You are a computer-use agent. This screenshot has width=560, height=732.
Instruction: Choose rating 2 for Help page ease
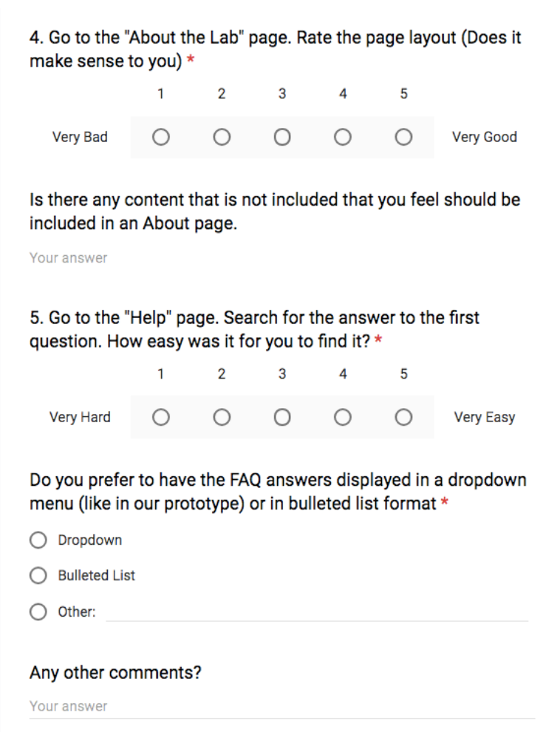(222, 417)
